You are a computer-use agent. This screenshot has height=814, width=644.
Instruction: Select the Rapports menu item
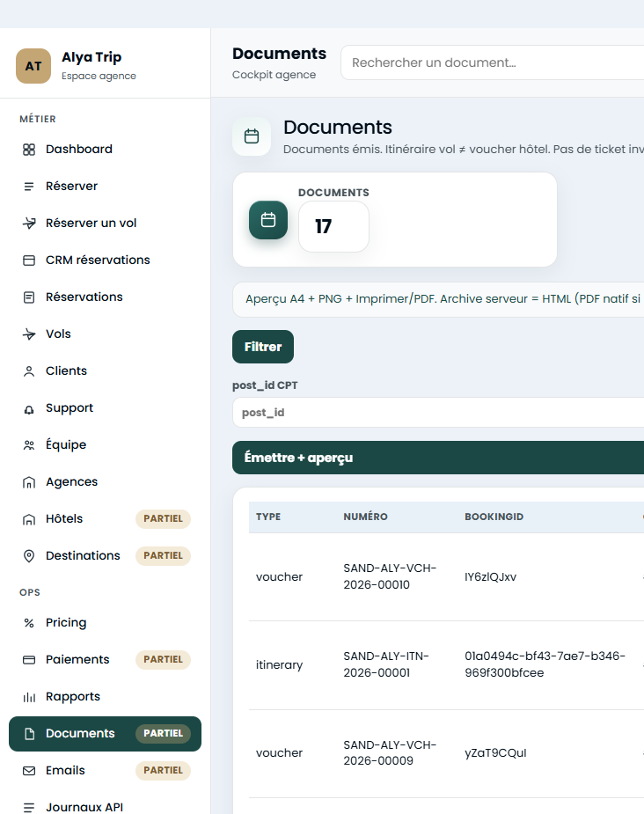click(105, 697)
